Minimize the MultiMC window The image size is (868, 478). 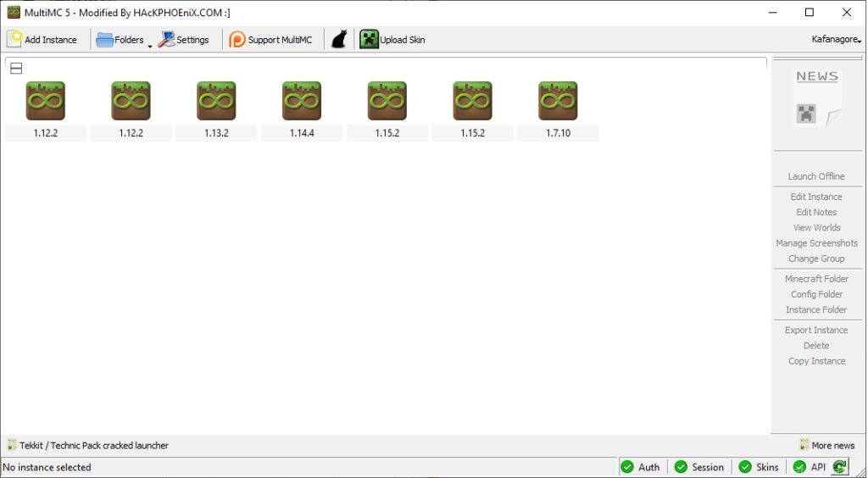click(773, 12)
